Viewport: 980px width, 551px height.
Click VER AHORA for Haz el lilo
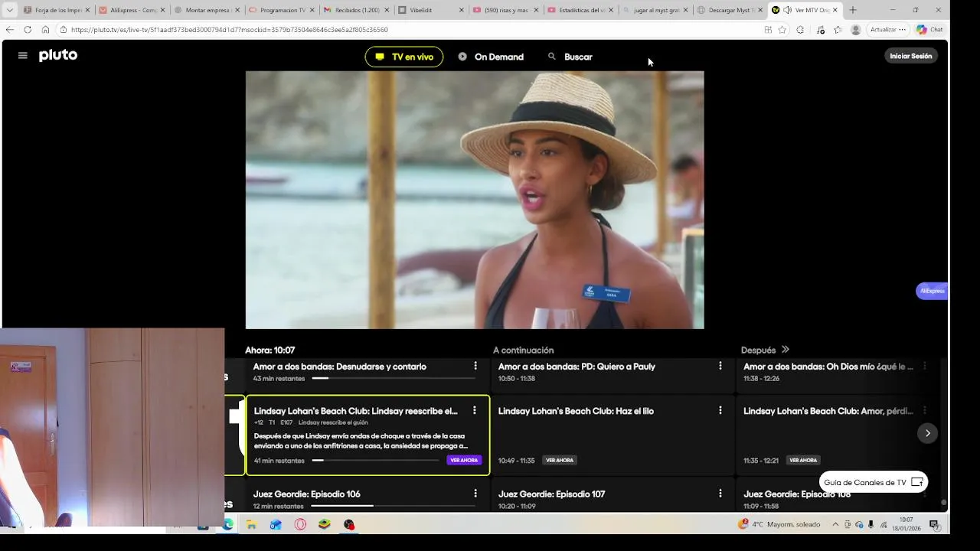pos(560,460)
